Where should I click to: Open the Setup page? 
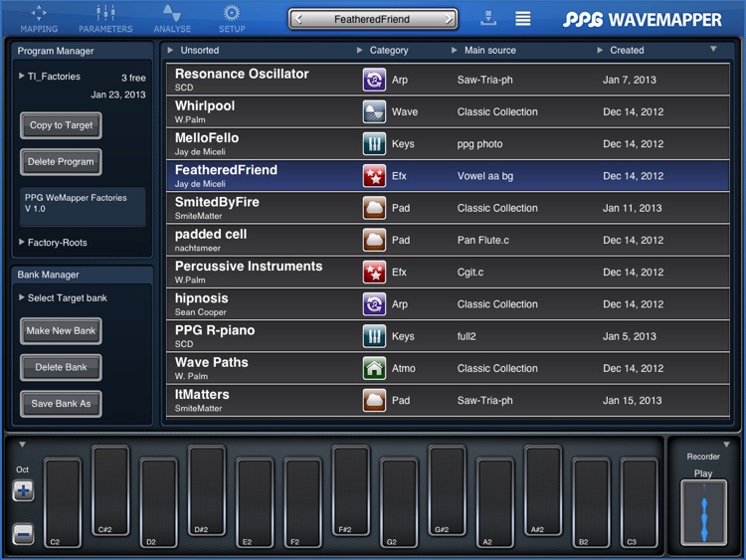coord(232,19)
